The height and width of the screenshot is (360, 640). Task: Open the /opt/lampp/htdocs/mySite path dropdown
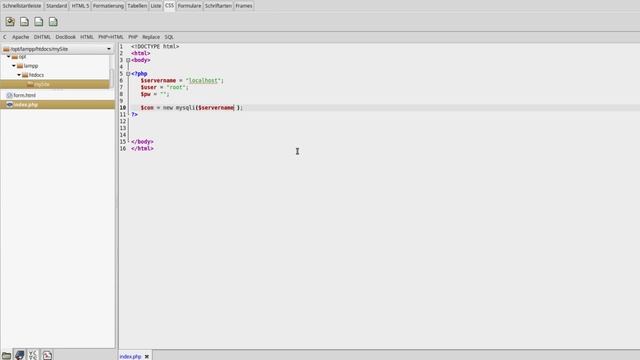tap(58, 49)
